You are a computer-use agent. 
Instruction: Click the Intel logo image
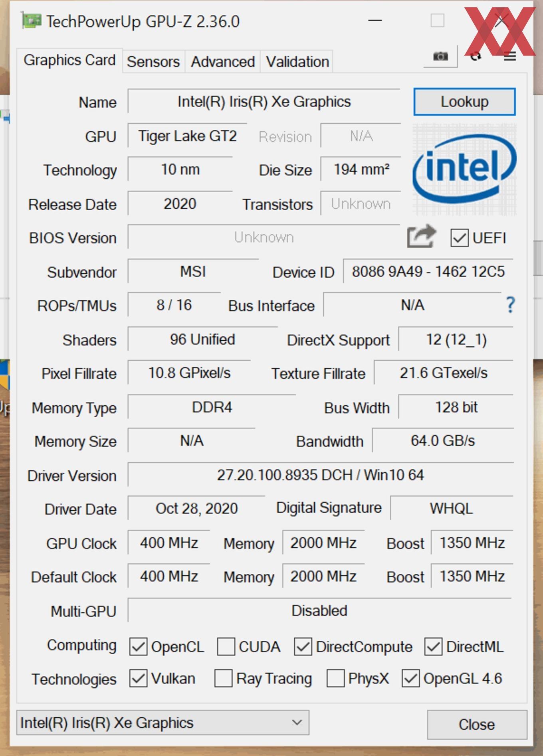(x=464, y=170)
